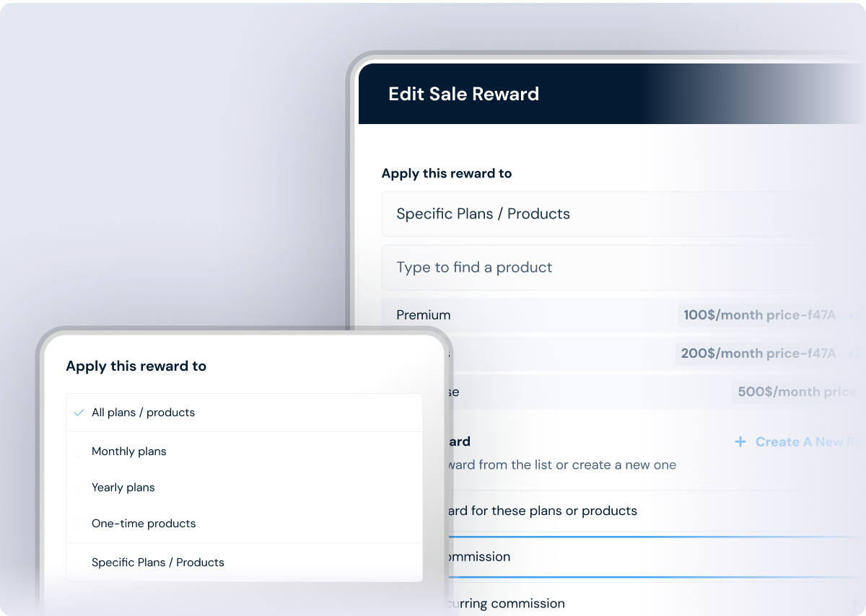Select the Premium product row
866x616 pixels.
624,315
